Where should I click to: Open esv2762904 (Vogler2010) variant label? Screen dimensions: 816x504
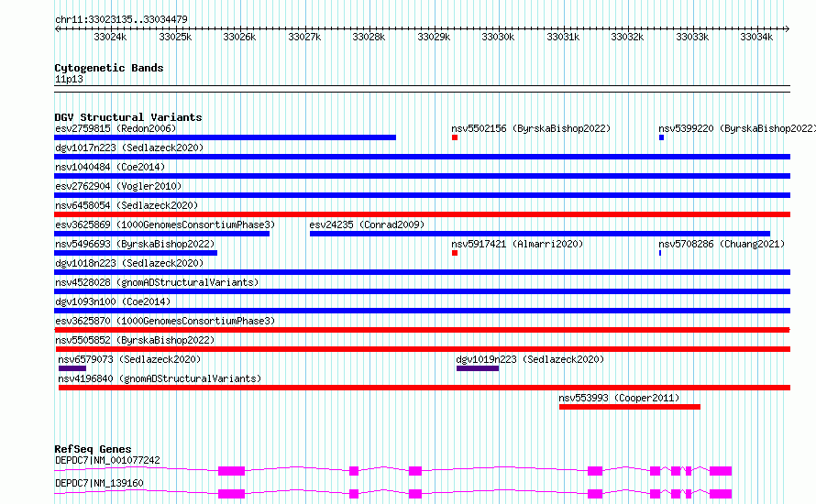pyautogui.click(x=118, y=186)
